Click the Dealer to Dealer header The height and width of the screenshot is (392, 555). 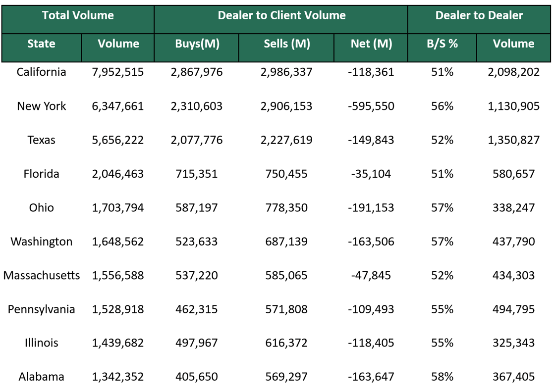(x=479, y=19)
